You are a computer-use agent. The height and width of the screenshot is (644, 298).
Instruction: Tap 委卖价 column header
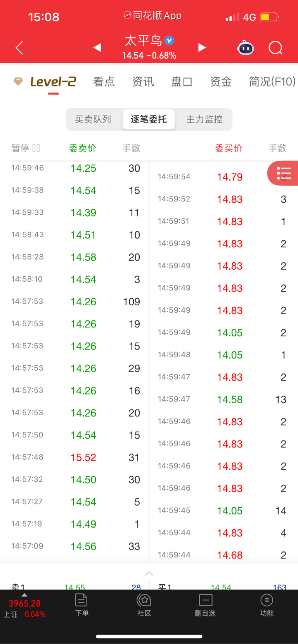point(83,148)
